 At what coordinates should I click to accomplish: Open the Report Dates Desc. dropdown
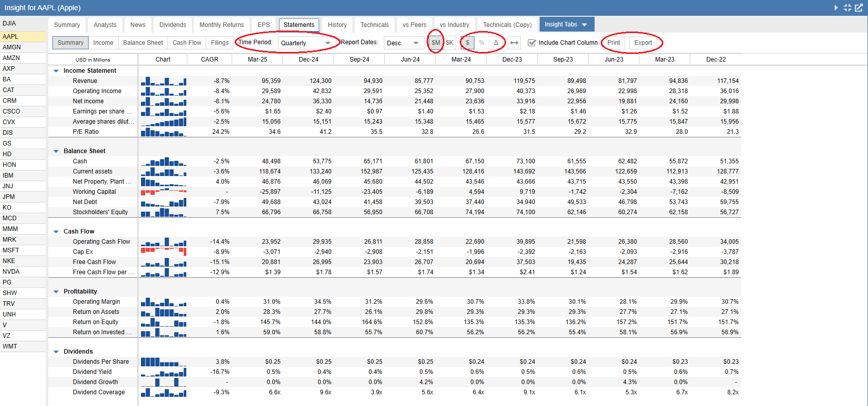click(x=403, y=43)
